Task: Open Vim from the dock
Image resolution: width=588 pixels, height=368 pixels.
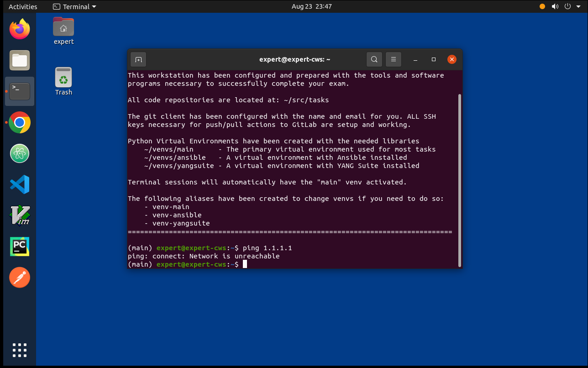Action: [20, 215]
